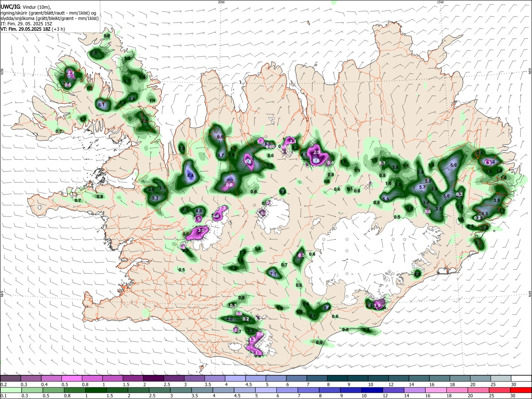Select the '6.1' value in the Westfjords
Screen dimensions: 532x399
coord(101,105)
